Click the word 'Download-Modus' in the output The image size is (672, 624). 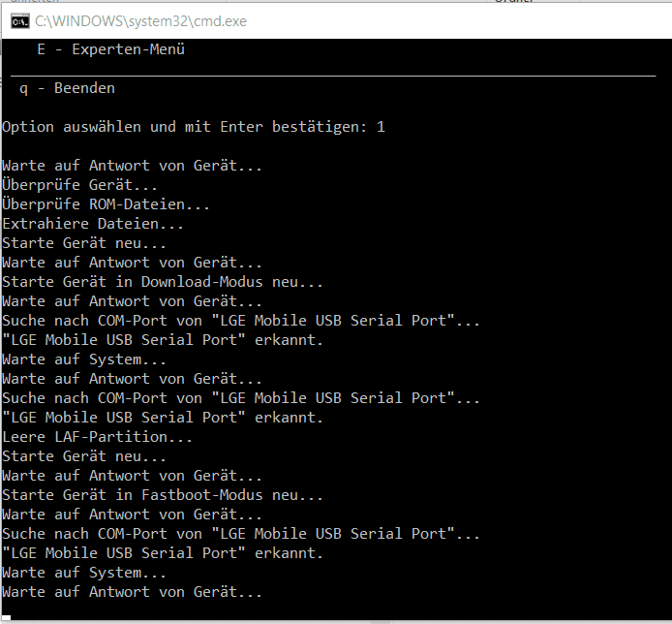(201, 282)
